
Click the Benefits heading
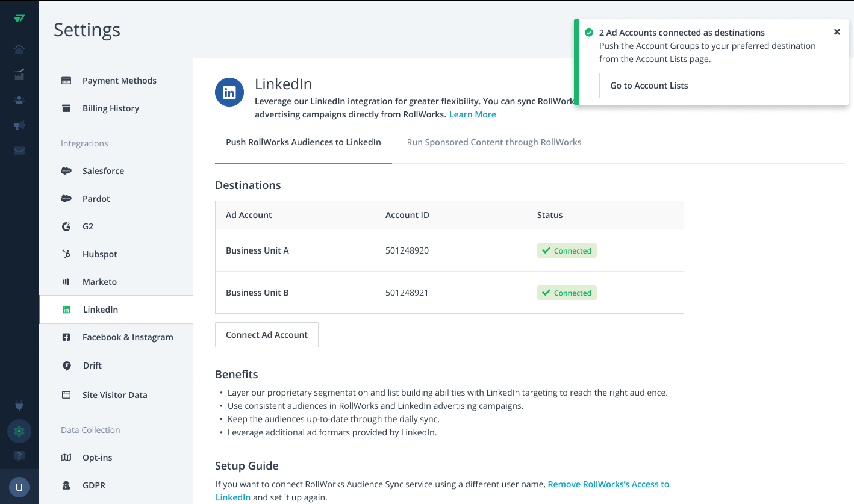point(237,375)
